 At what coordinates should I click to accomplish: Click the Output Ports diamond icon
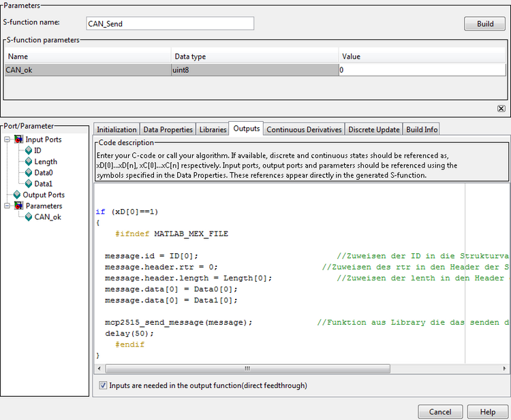17,195
